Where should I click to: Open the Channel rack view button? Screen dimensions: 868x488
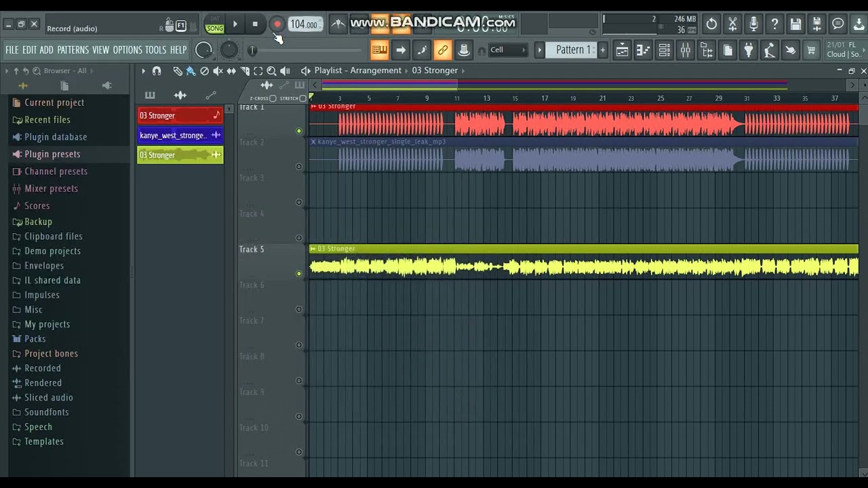(664, 49)
